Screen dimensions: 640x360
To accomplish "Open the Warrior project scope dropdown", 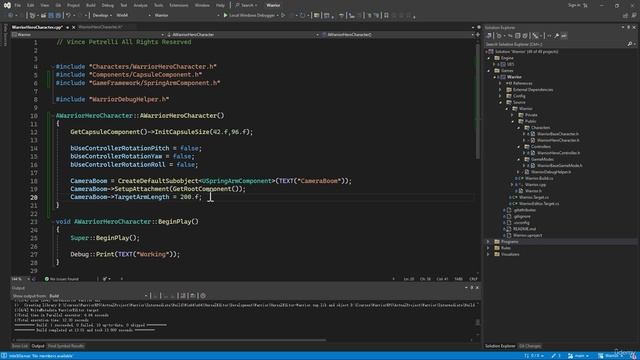I will click(x=88, y=35).
